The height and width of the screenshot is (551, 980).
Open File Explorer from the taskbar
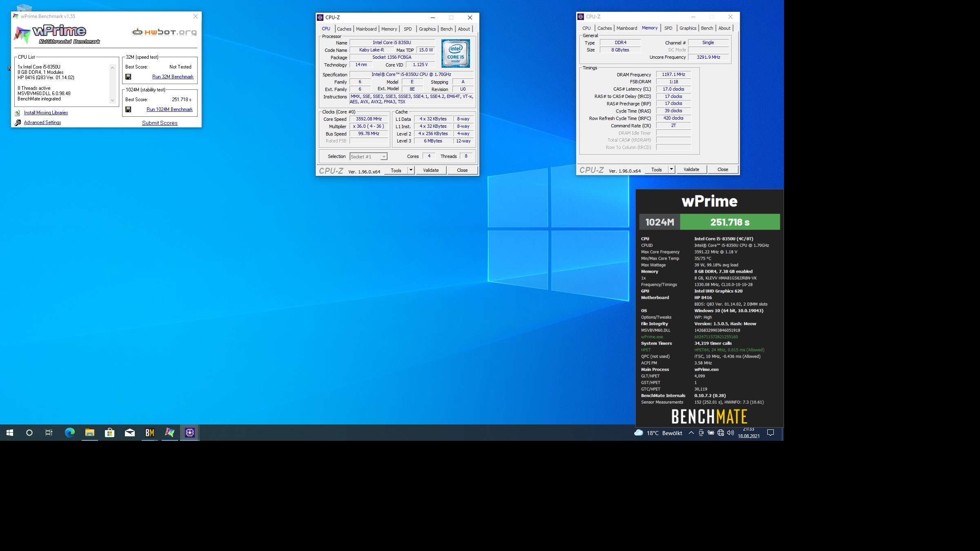90,433
